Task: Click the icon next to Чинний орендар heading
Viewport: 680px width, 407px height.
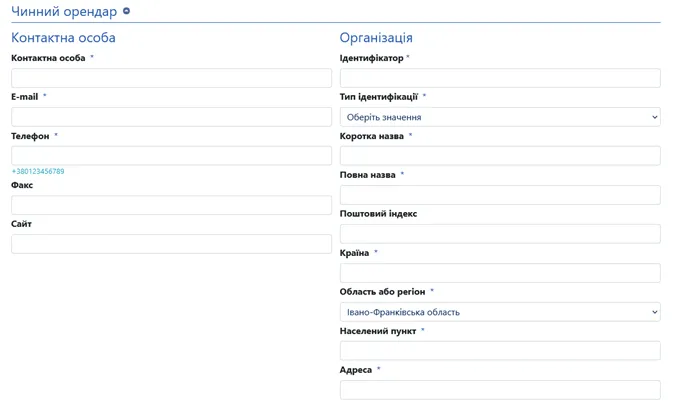Action: (126, 11)
